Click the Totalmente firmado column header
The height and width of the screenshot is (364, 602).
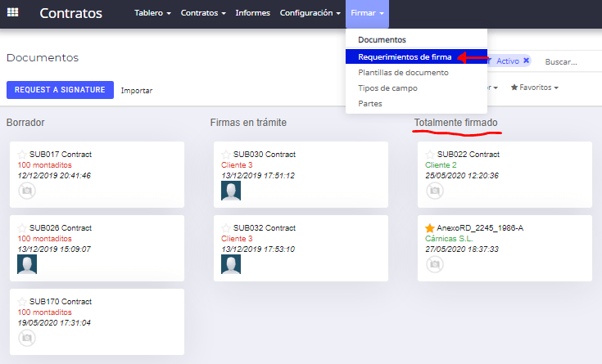(455, 123)
